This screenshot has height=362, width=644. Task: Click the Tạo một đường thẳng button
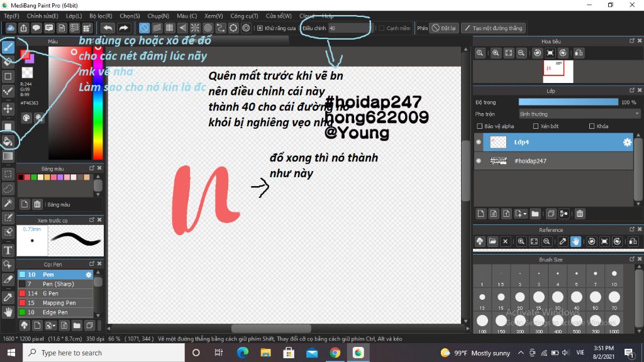tap(495, 28)
